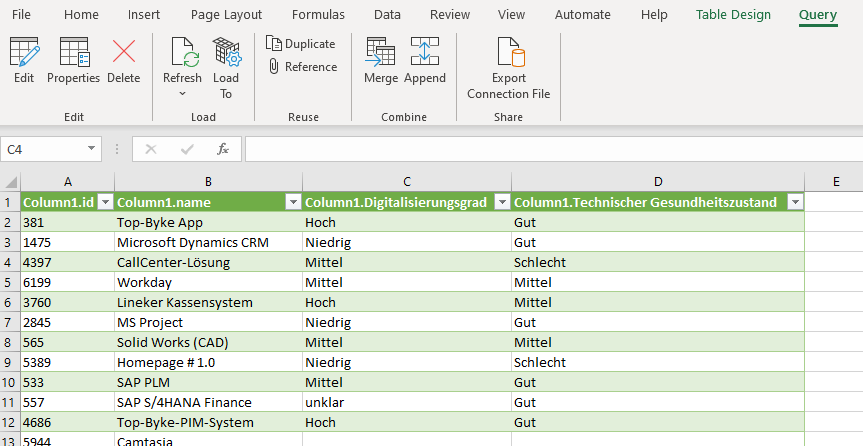Click the Append queries icon

[425, 52]
